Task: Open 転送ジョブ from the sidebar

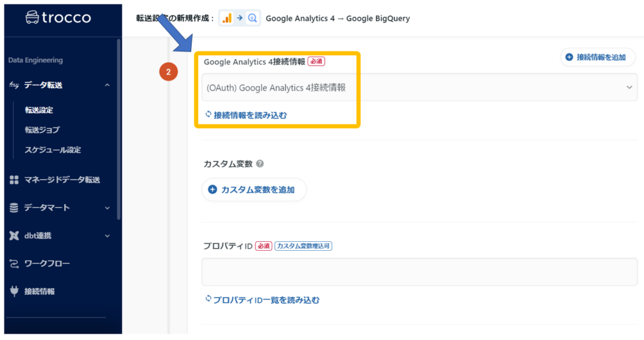Action: click(42, 130)
